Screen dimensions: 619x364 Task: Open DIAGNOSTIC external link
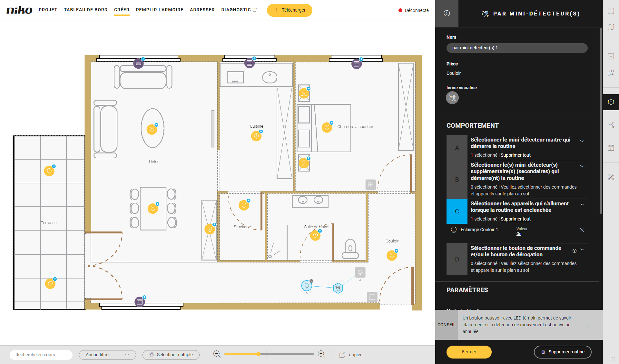click(239, 10)
